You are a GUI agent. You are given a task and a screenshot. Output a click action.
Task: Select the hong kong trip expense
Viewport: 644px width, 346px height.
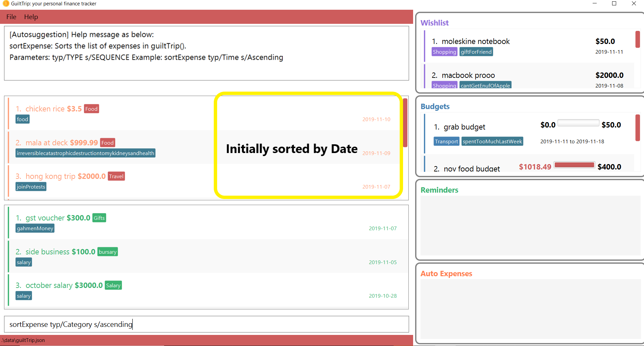tap(205, 181)
